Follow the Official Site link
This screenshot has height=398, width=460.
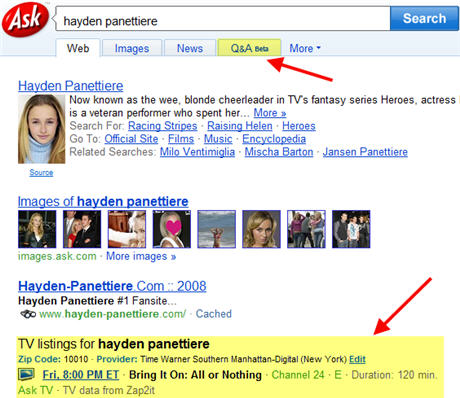tap(131, 139)
